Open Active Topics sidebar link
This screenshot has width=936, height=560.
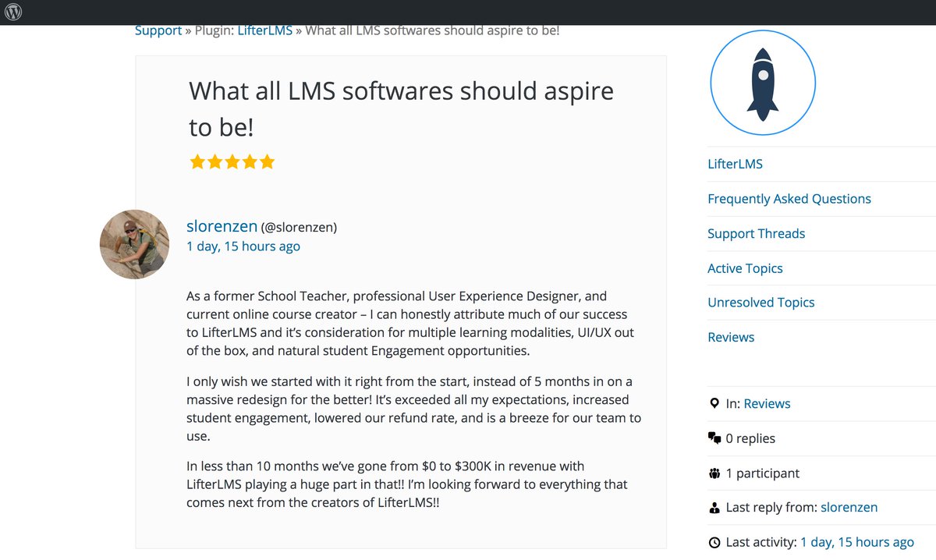745,268
